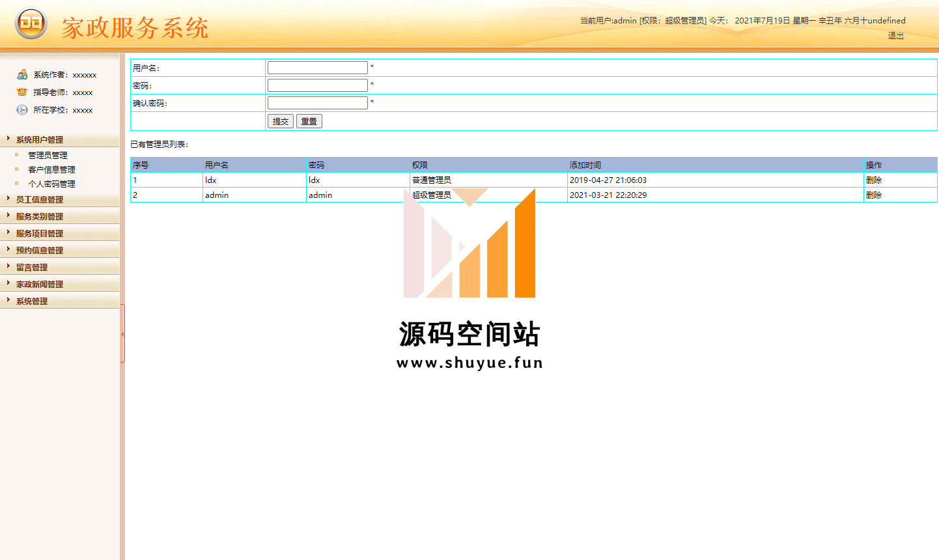Click the instructor teacher icon
This screenshot has width=939, height=560.
pos(22,92)
